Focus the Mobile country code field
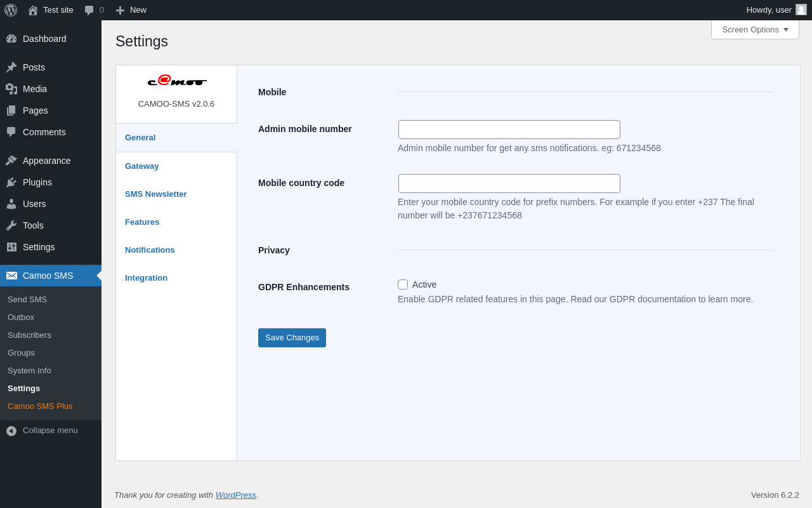The height and width of the screenshot is (508, 812). [x=509, y=184]
